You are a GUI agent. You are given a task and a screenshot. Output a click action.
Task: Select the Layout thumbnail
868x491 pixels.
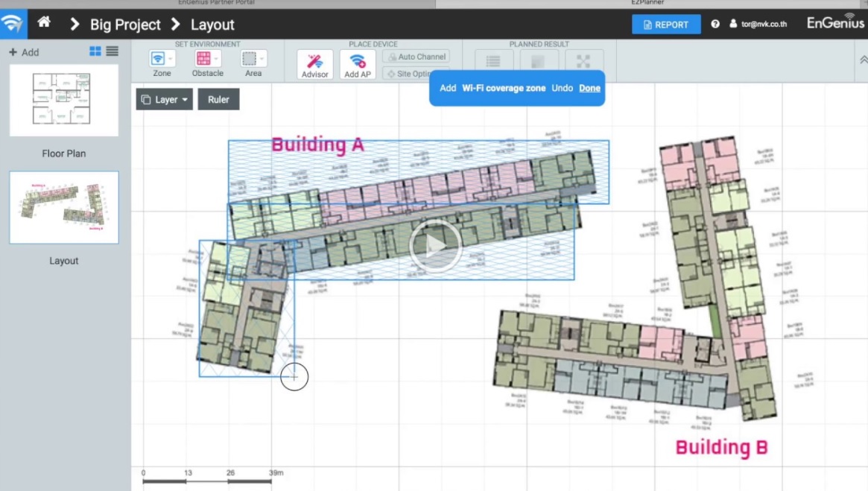click(63, 207)
